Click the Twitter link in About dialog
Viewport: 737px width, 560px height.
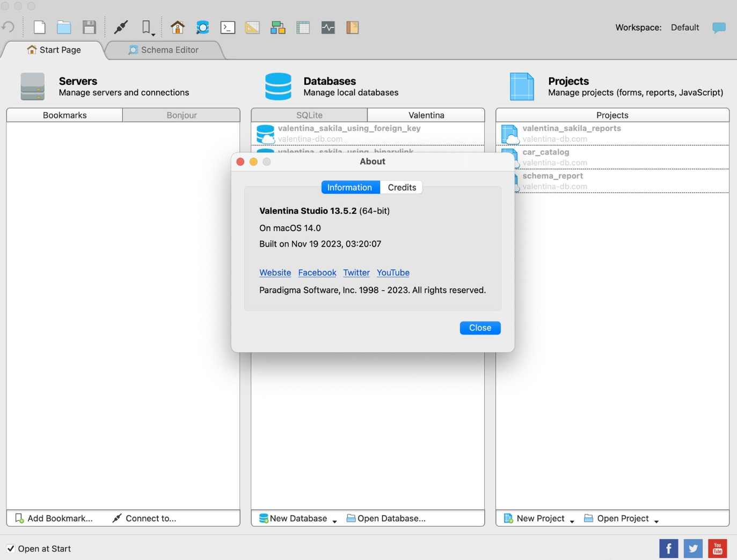(356, 272)
